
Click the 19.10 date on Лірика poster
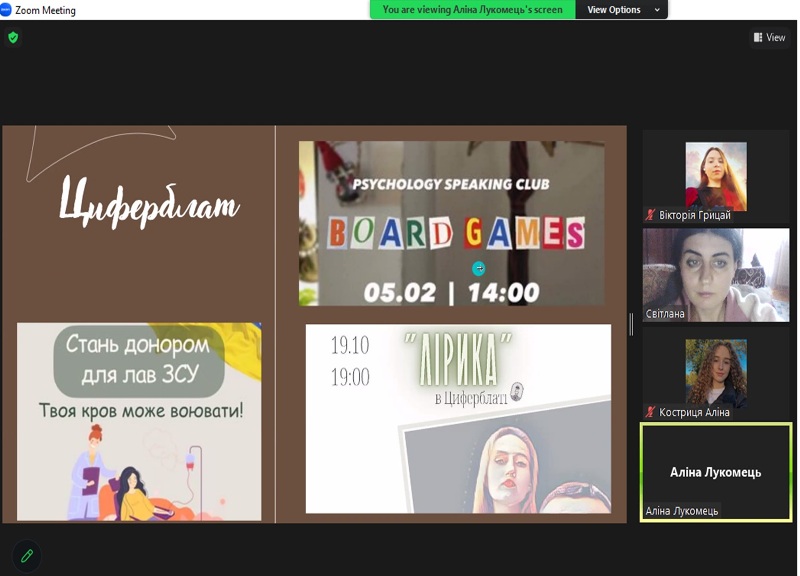click(x=350, y=345)
